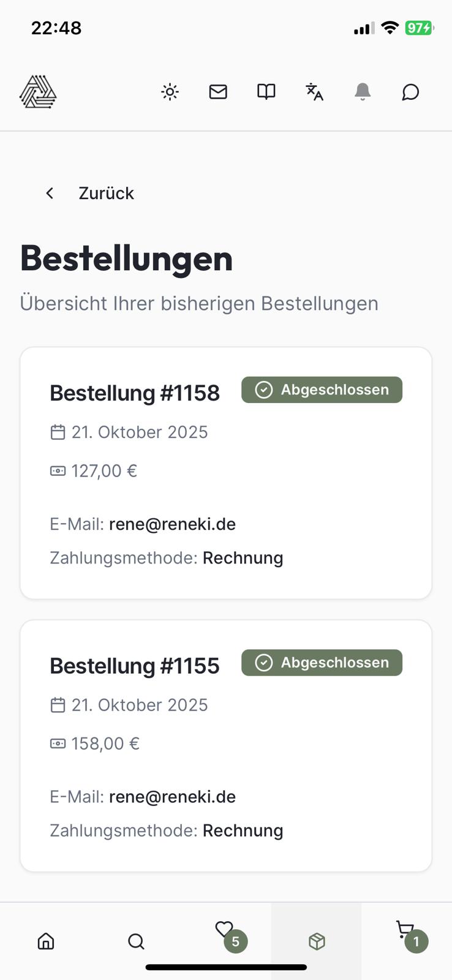Open Bestellung #1155 details

coord(135,666)
